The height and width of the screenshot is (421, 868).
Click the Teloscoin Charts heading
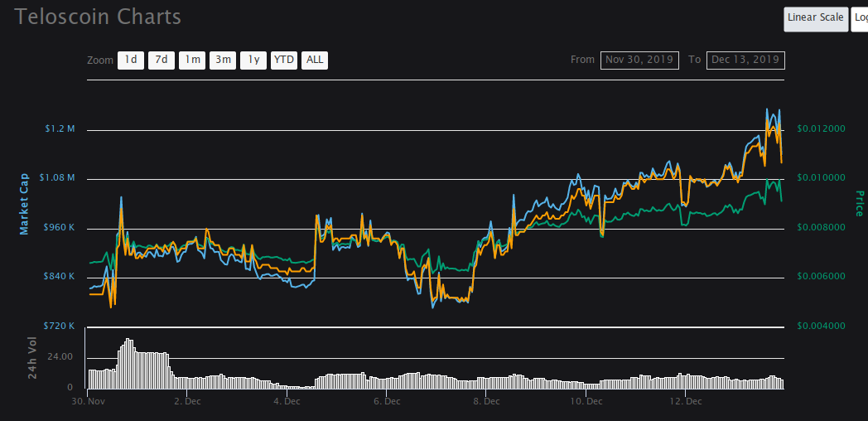pyautogui.click(x=98, y=17)
